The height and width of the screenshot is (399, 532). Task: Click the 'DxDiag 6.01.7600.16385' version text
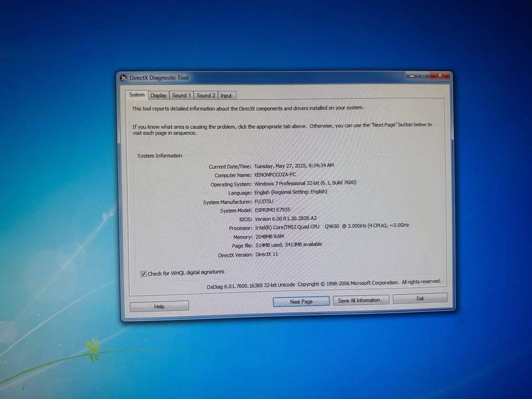pyautogui.click(x=235, y=287)
